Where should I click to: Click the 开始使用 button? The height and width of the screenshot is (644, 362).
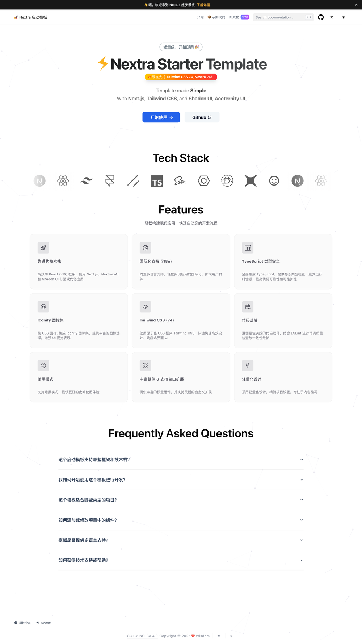(x=161, y=117)
